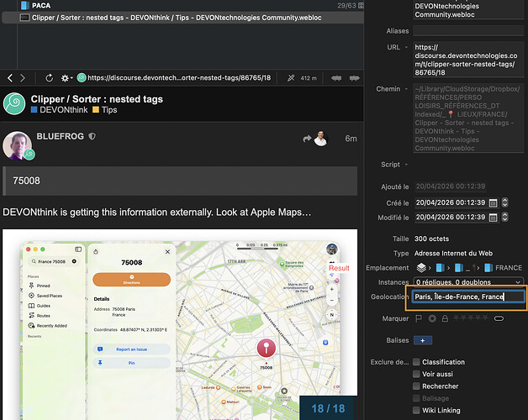528x420 pixels.
Task: Click the location distance icon near 412 m
Action: [x=291, y=78]
